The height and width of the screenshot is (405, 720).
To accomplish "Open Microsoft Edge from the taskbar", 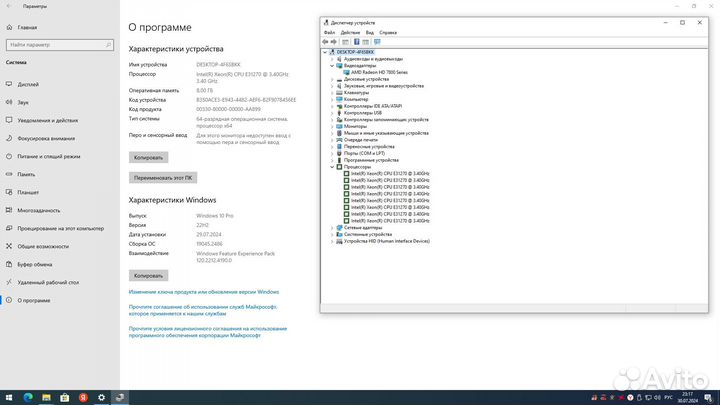I will (28, 397).
